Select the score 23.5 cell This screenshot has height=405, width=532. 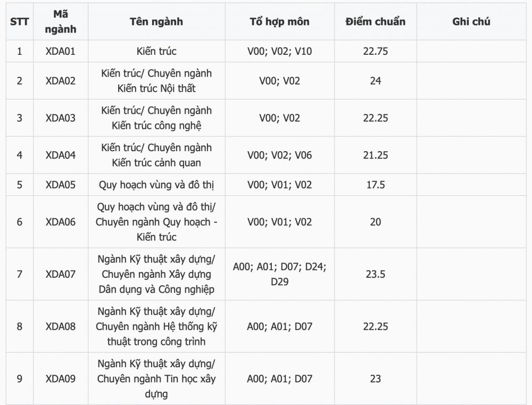(376, 274)
